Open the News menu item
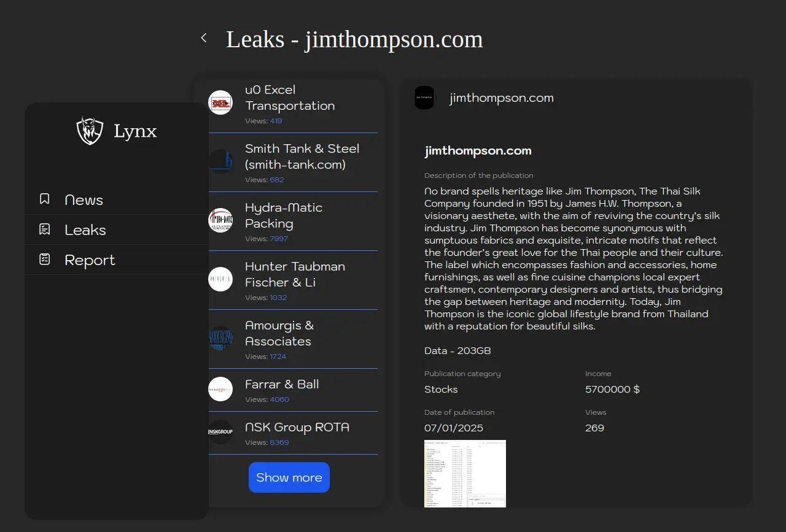Image resolution: width=786 pixels, height=532 pixels. pos(84,200)
